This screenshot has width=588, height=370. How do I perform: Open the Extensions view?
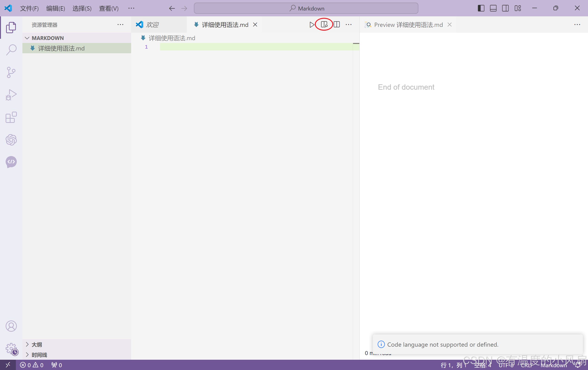click(11, 117)
